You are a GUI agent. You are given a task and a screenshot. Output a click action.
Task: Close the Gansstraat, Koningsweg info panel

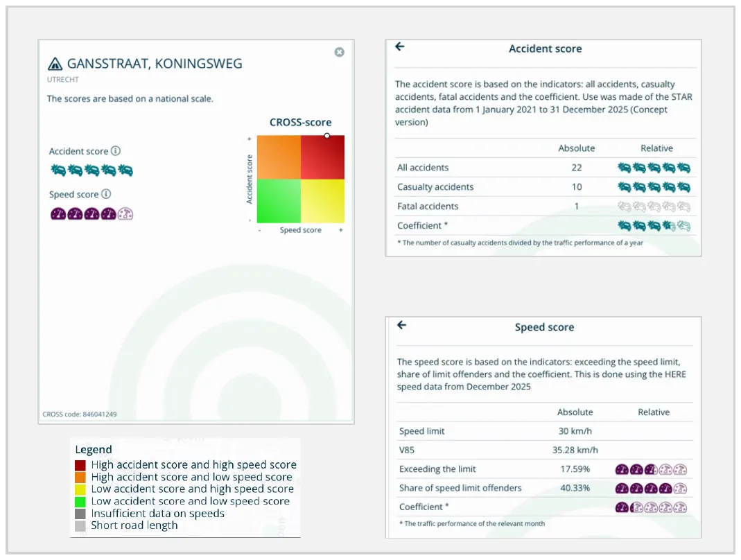(340, 52)
